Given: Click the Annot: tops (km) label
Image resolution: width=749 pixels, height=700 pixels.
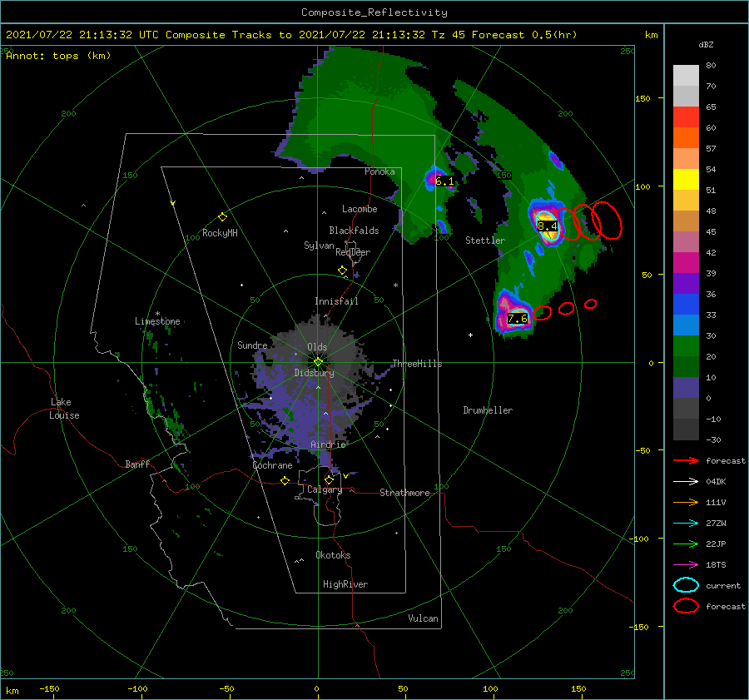Looking at the screenshot, I should click(58, 56).
